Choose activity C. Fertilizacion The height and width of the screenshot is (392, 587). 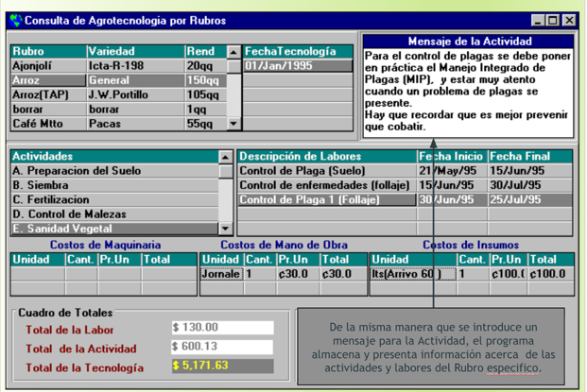(113, 199)
